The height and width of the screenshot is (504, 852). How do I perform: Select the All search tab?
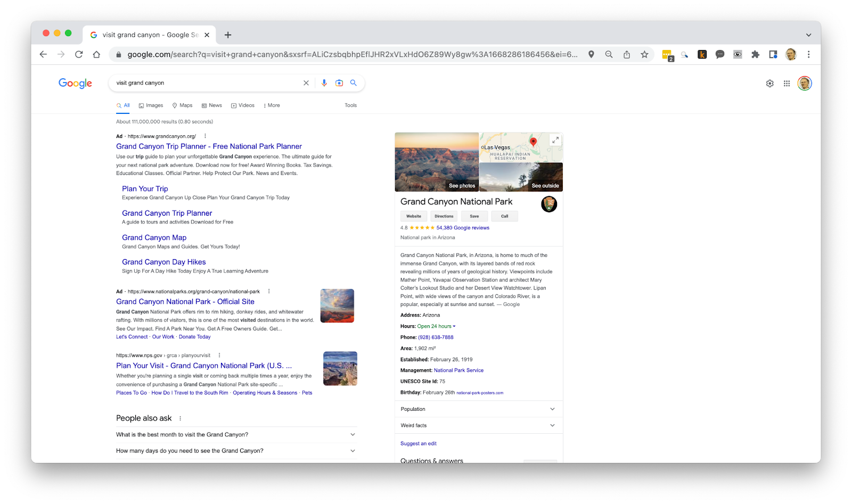click(x=123, y=105)
